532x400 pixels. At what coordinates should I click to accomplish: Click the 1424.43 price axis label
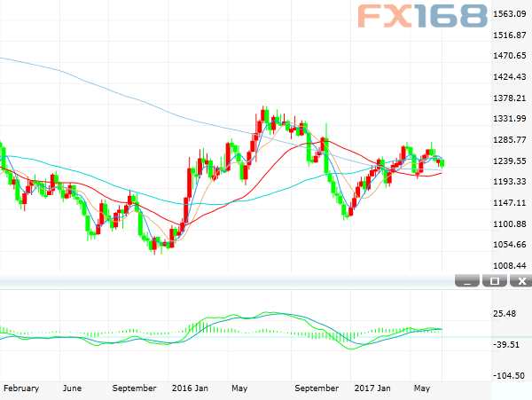510,77
